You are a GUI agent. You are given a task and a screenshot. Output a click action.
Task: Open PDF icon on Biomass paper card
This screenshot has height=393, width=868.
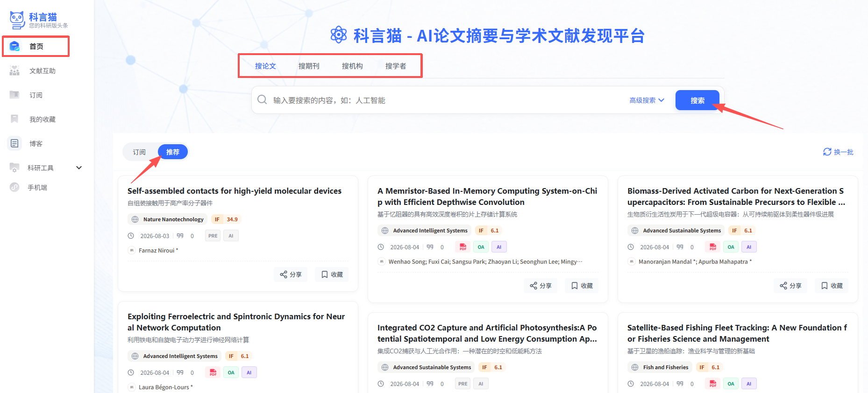[x=713, y=247]
